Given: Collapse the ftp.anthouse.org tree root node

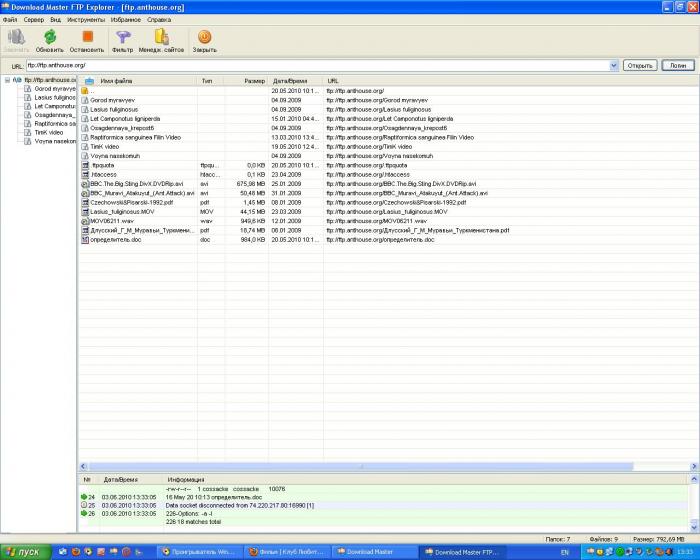Looking at the screenshot, I should coord(6,80).
